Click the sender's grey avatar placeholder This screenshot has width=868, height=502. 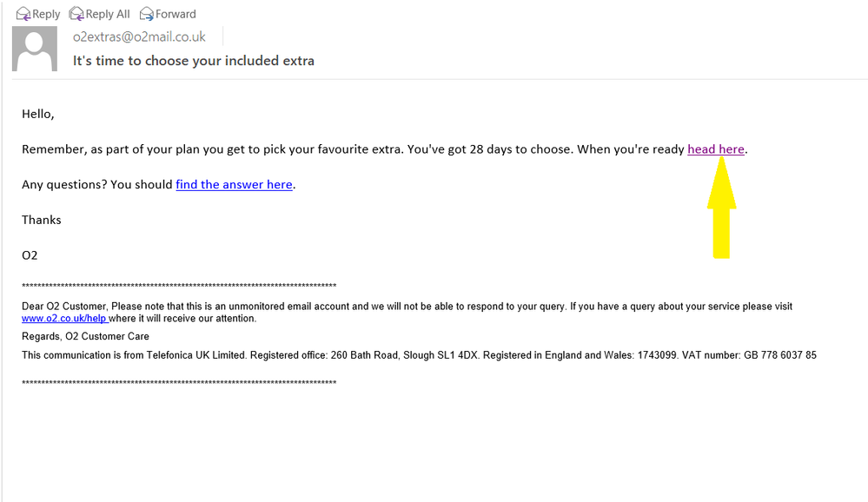(x=35, y=50)
